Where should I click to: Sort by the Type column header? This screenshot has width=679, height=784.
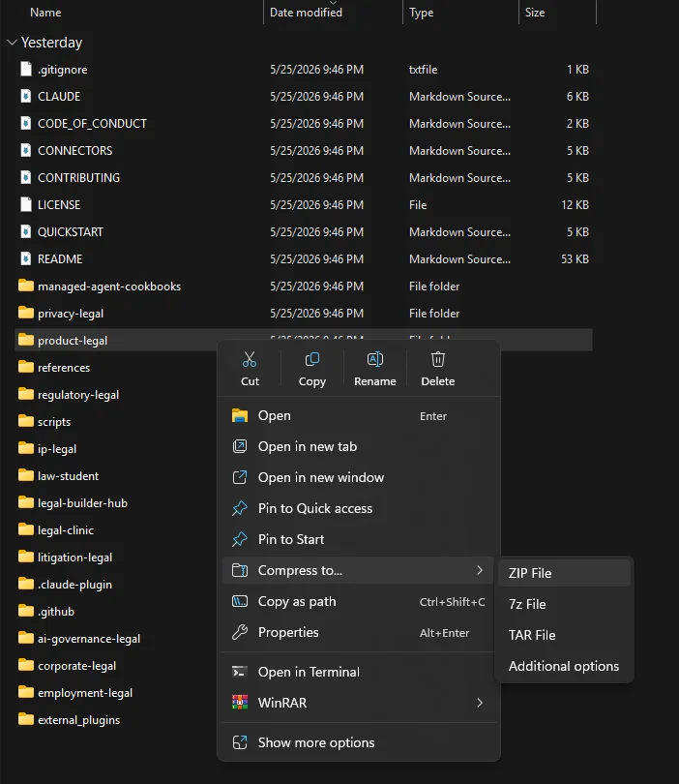[x=421, y=13]
